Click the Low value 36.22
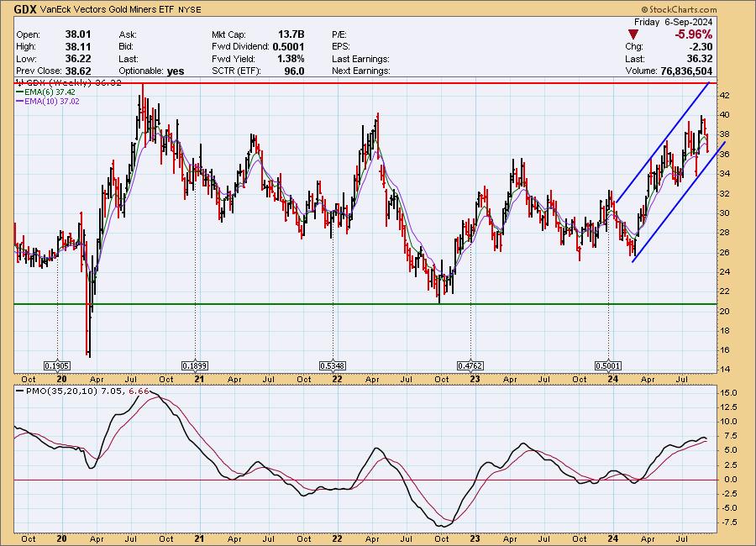 [78, 59]
